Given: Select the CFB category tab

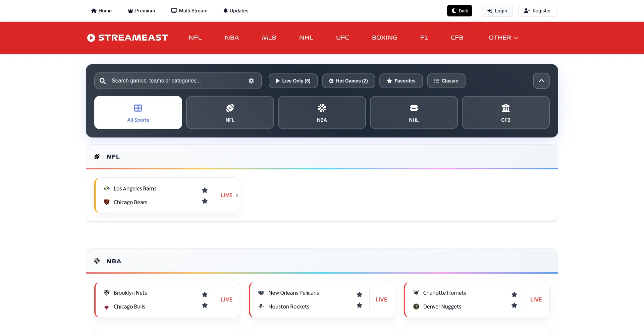Looking at the screenshot, I should 506,113.
